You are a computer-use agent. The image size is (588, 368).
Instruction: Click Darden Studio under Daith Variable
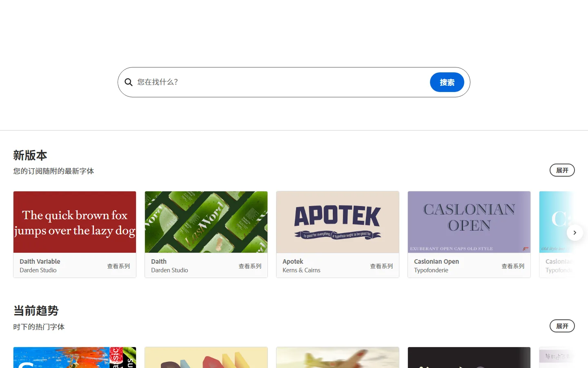point(38,270)
